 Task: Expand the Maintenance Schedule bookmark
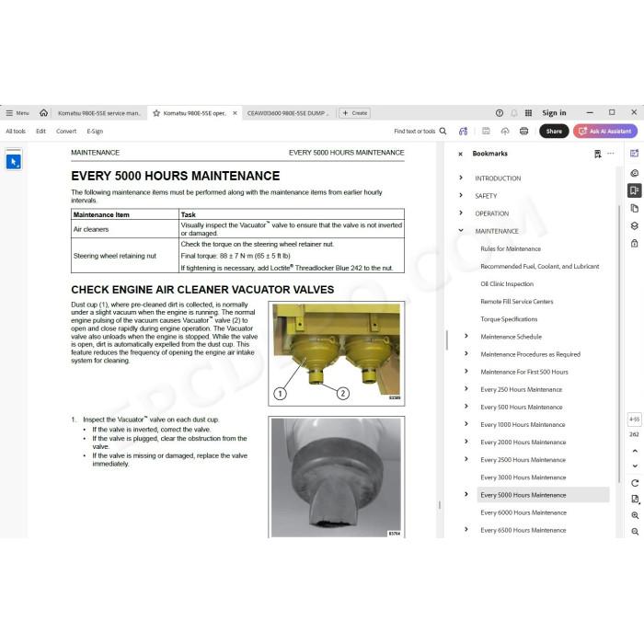[466, 336]
